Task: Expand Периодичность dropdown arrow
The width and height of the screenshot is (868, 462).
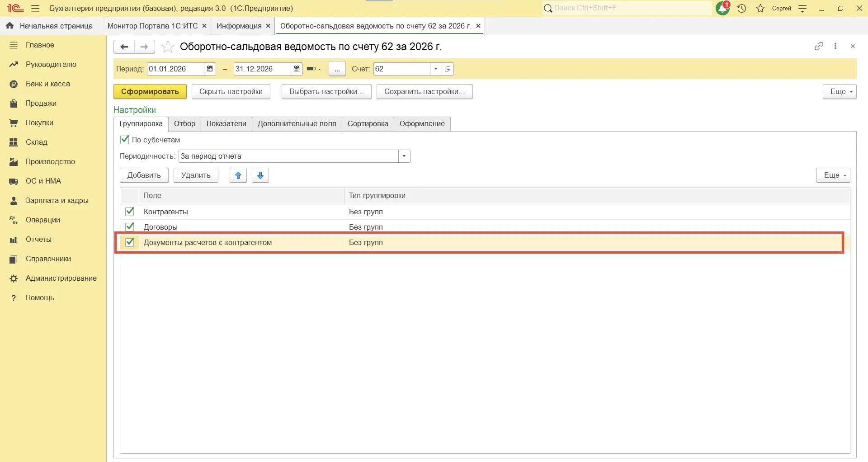Action: pyautogui.click(x=404, y=156)
